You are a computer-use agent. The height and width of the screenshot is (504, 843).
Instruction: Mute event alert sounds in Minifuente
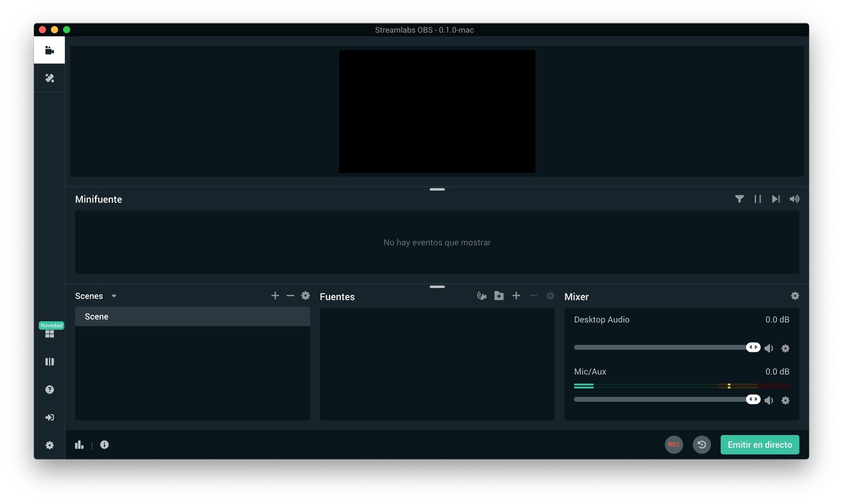pos(794,199)
